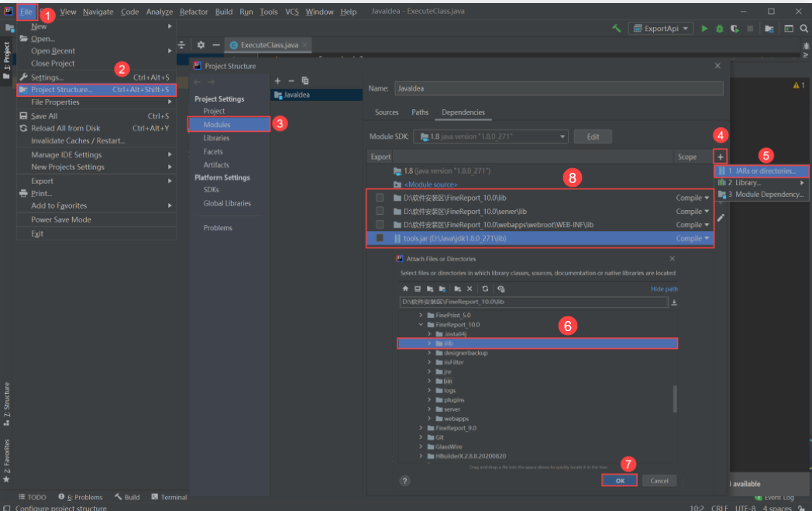Switch to the Sources tab
Image resolution: width=812 pixels, height=511 pixels.
[x=387, y=112]
